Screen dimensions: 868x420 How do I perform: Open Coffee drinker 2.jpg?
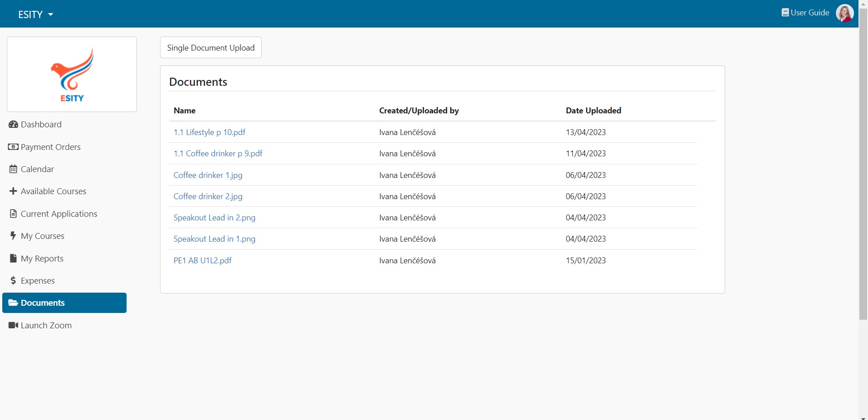point(208,196)
